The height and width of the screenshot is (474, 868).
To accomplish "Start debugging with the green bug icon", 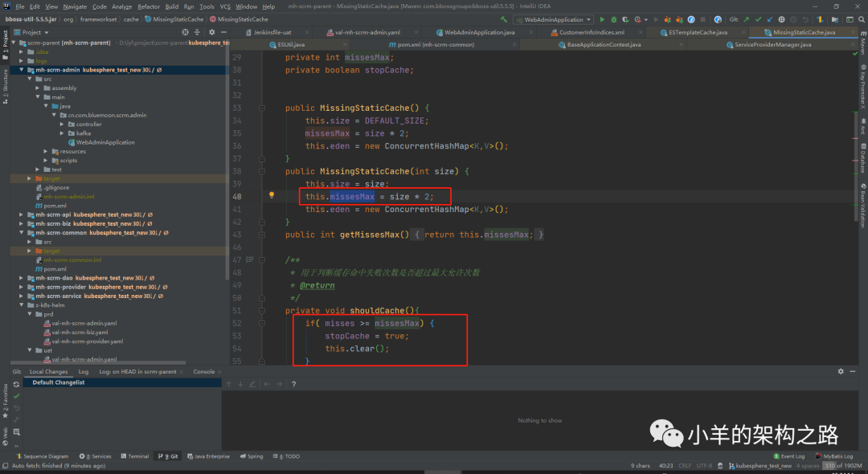I will pyautogui.click(x=613, y=19).
